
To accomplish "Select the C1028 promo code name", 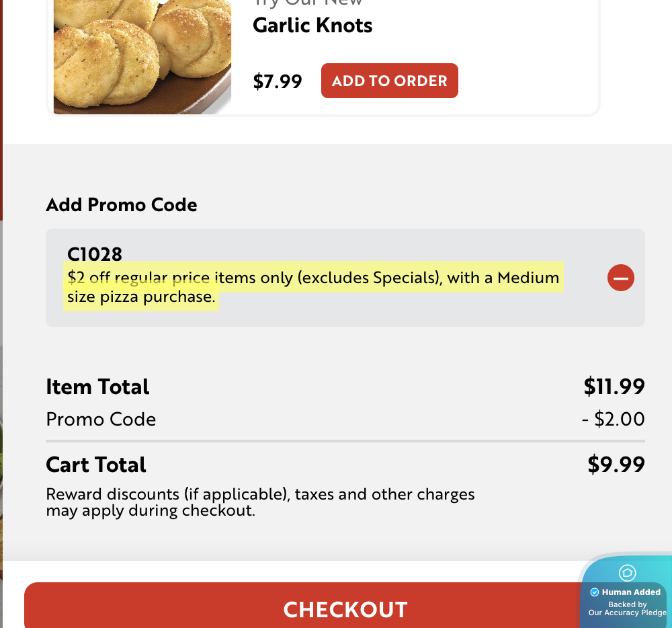I will [x=95, y=254].
